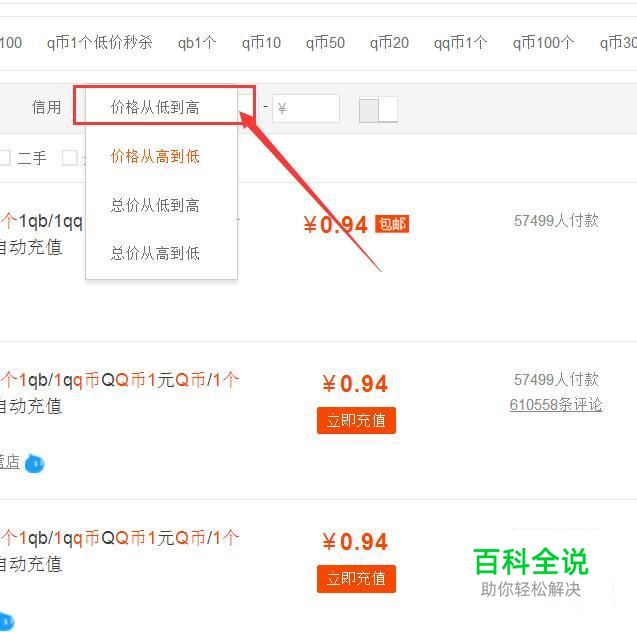This screenshot has height=632, width=637.
Task: Click the q币1个低价秒杀 related search
Action: click(x=100, y=42)
